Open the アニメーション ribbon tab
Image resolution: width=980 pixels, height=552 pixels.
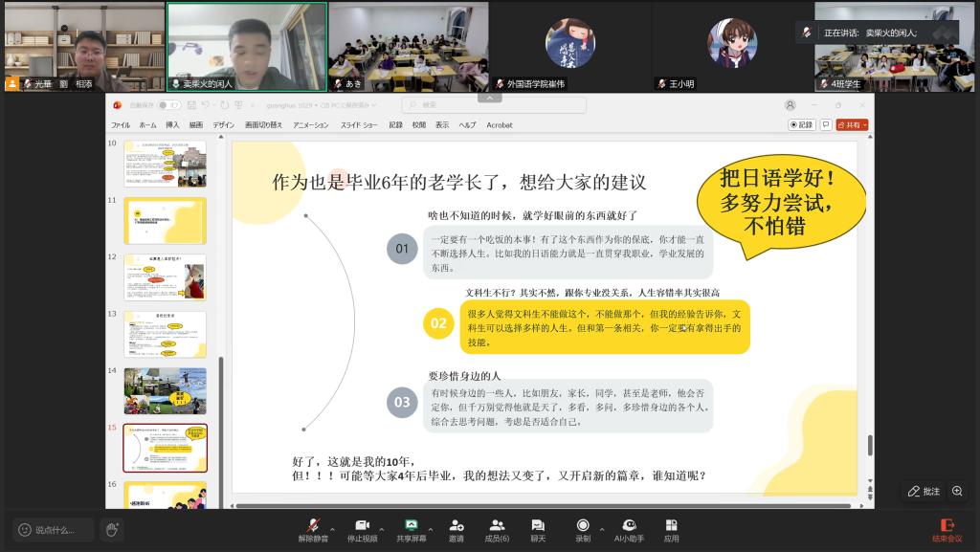tap(310, 125)
